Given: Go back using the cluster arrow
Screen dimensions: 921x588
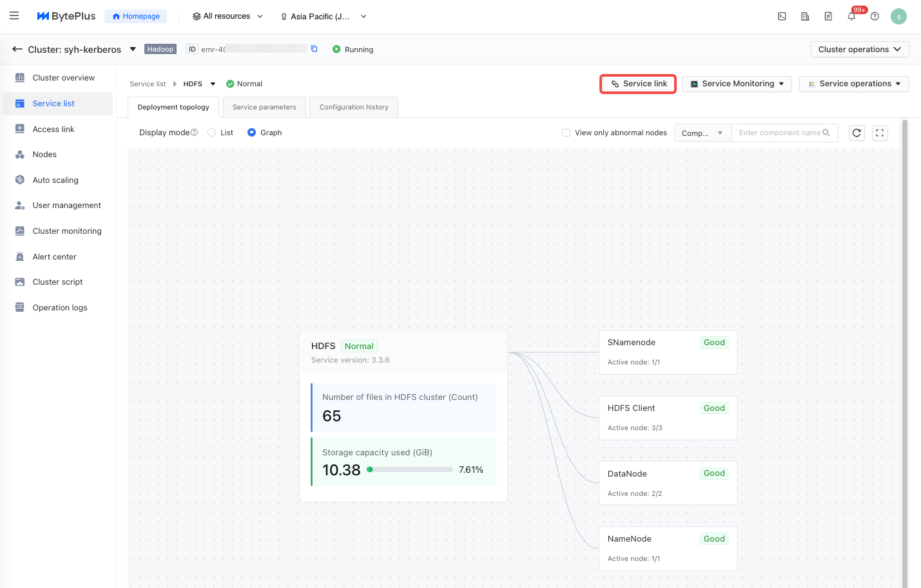Looking at the screenshot, I should [x=17, y=50].
